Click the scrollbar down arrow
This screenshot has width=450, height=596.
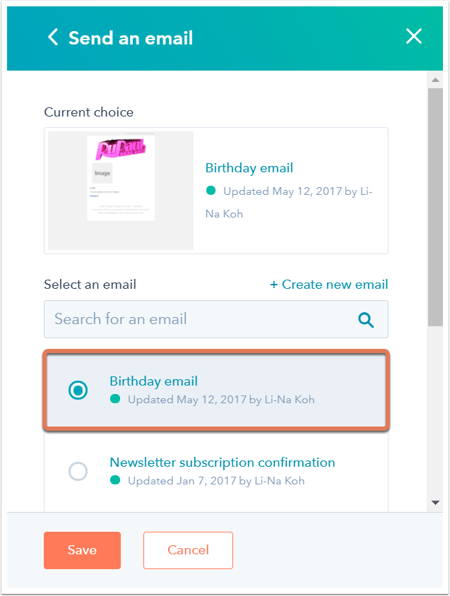pos(436,502)
